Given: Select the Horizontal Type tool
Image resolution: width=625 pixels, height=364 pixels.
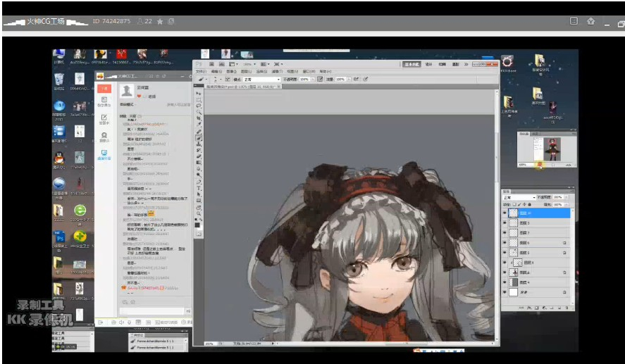Looking at the screenshot, I should tap(199, 188).
